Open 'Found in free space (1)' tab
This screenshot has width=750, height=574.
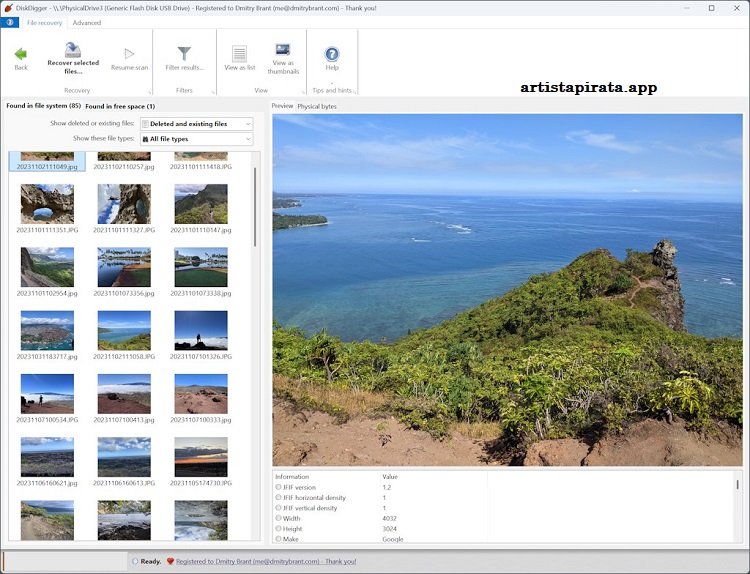pos(120,106)
